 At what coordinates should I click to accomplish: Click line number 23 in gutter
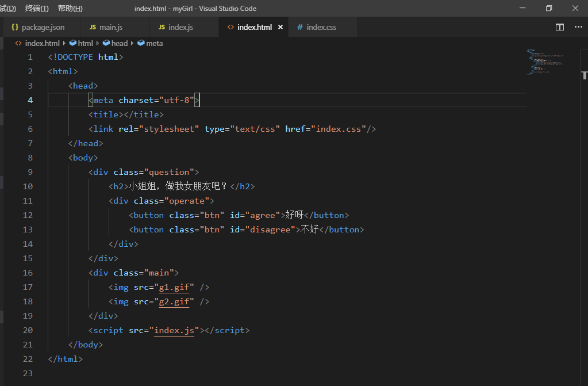28,373
